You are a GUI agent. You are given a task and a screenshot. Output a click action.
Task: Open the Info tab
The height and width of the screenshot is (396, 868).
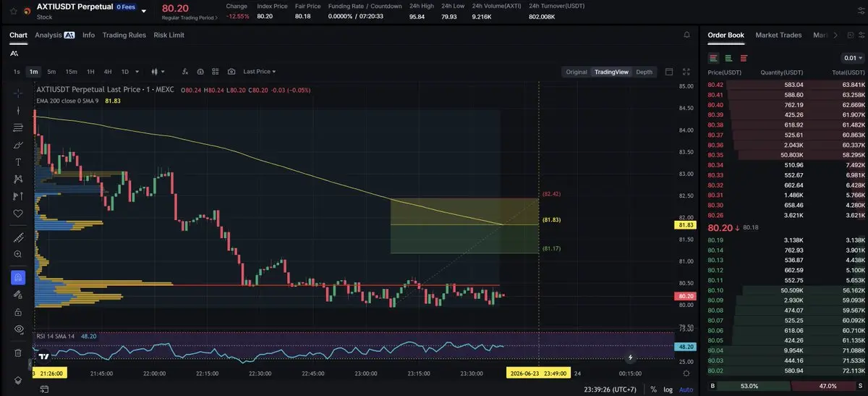88,35
